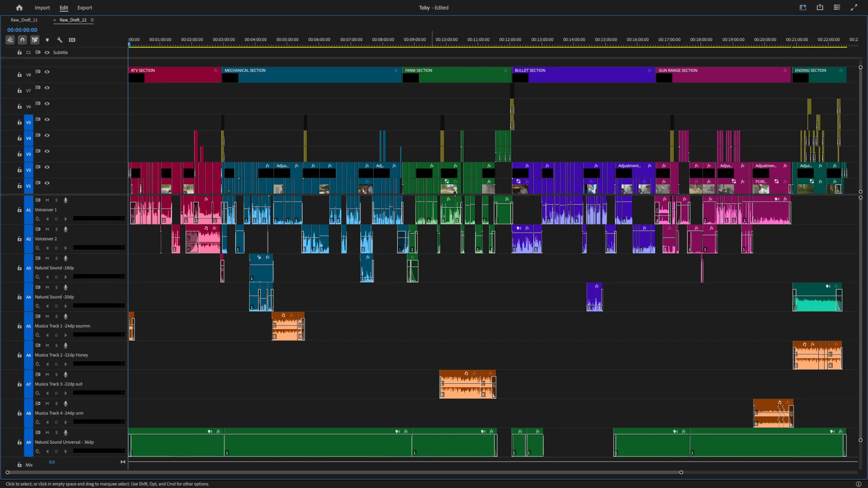Open the Export workspace tab
Image resolution: width=868 pixels, height=488 pixels.
click(x=85, y=8)
